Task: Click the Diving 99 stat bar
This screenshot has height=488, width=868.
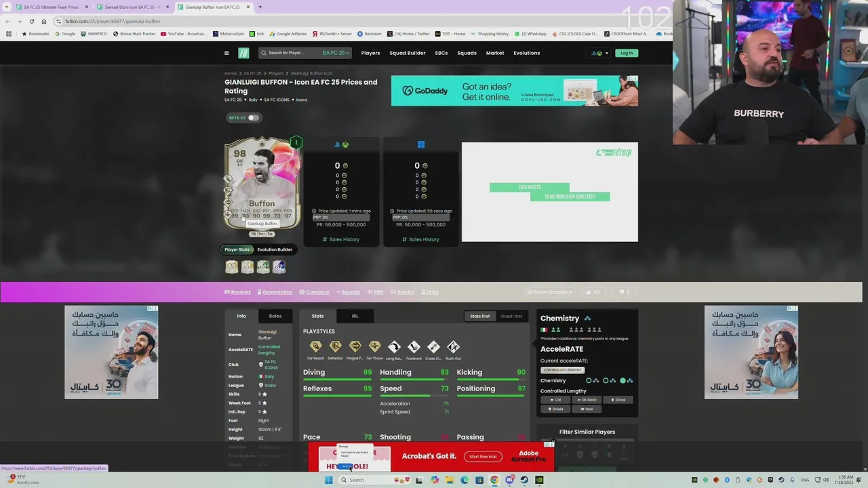Action: click(337, 373)
